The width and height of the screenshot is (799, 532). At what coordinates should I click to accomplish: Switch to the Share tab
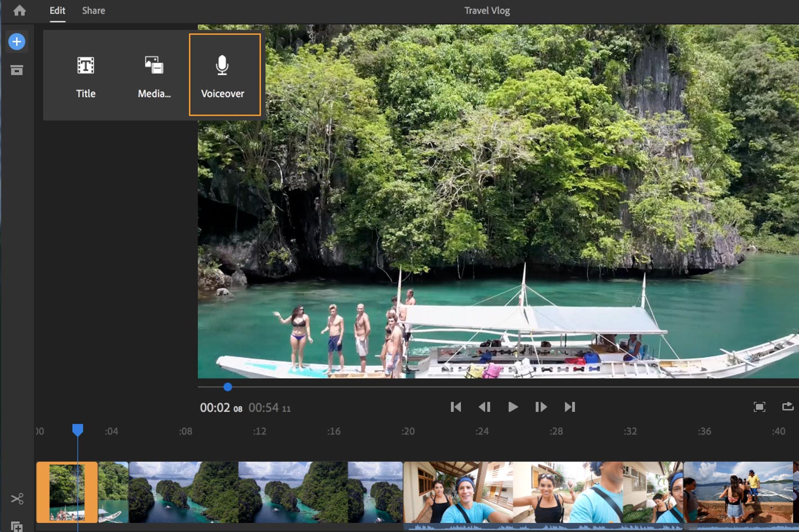point(93,11)
